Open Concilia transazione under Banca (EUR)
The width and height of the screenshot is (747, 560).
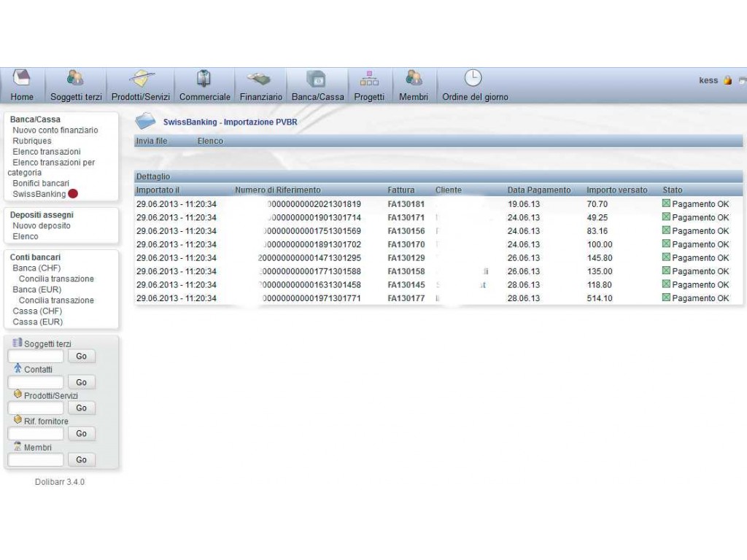point(56,300)
